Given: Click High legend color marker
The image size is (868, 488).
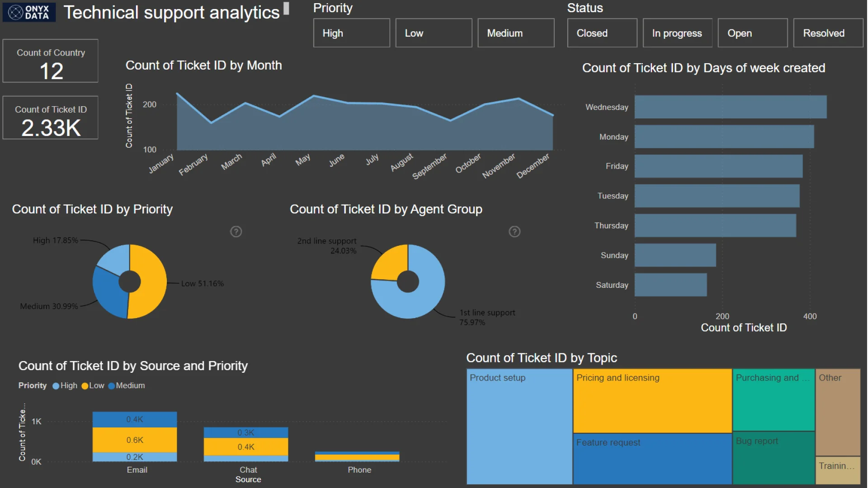Looking at the screenshot, I should click(x=56, y=386).
